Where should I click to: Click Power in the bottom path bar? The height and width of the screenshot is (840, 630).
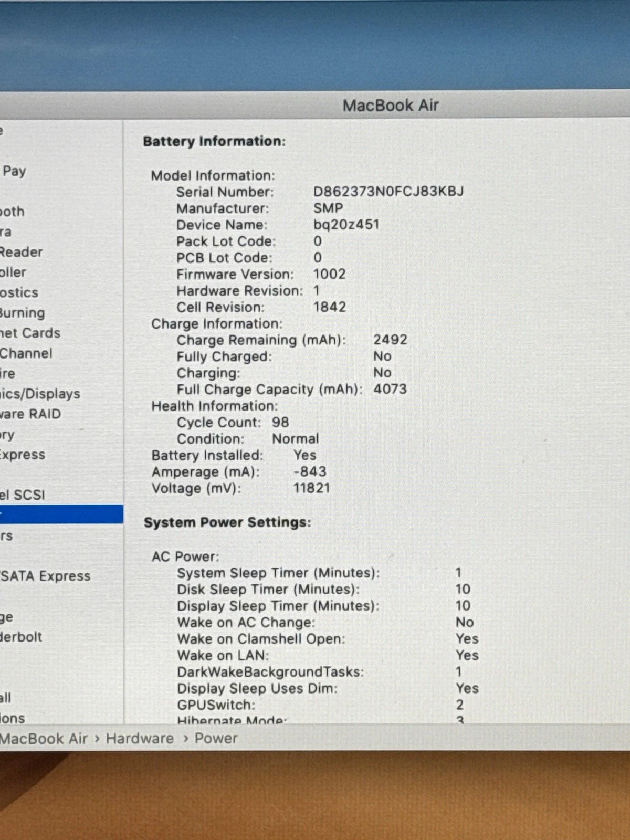[216, 738]
